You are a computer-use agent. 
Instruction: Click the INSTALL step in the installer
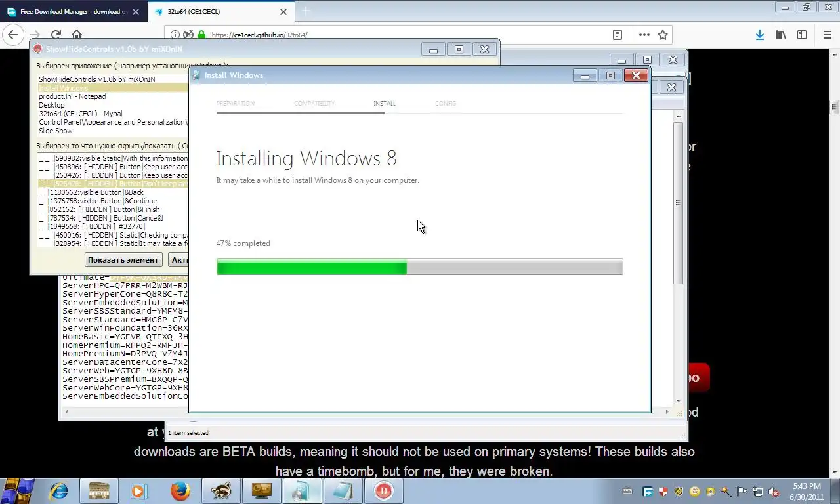point(384,104)
